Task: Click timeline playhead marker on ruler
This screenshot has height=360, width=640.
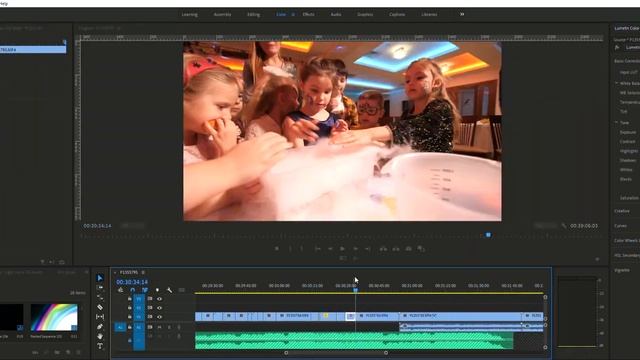Action: [356, 290]
